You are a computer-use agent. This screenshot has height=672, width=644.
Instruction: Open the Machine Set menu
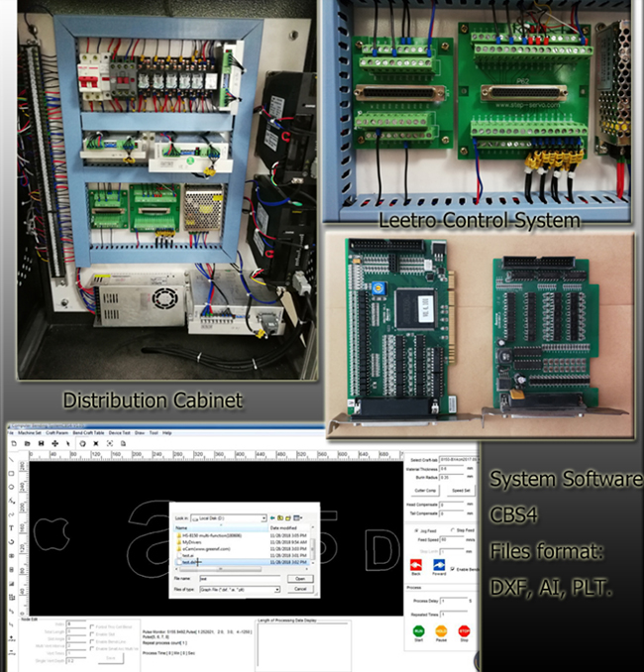click(28, 433)
